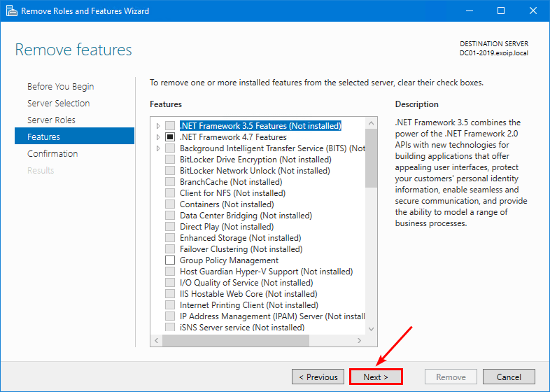This screenshot has width=550, height=392.
Task: Open the Confirmation step
Action: click(x=52, y=154)
